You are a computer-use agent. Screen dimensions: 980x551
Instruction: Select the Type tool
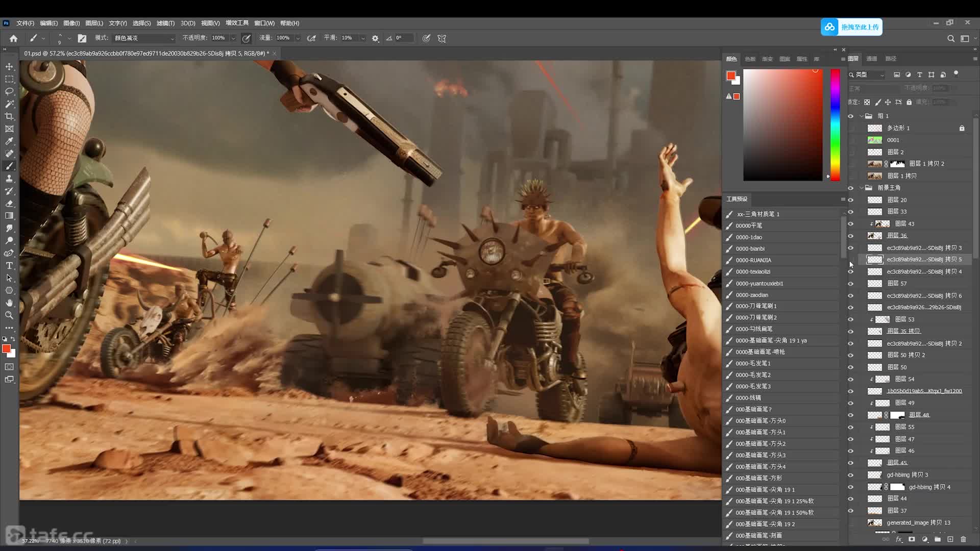click(x=9, y=265)
